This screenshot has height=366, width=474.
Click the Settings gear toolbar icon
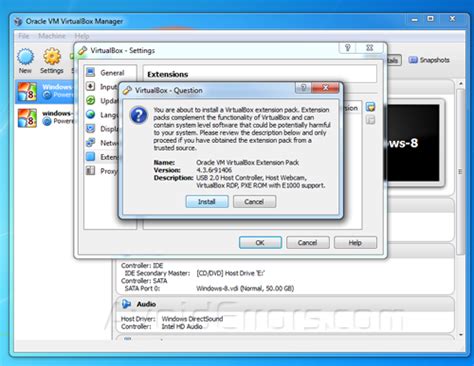pyautogui.click(x=52, y=61)
